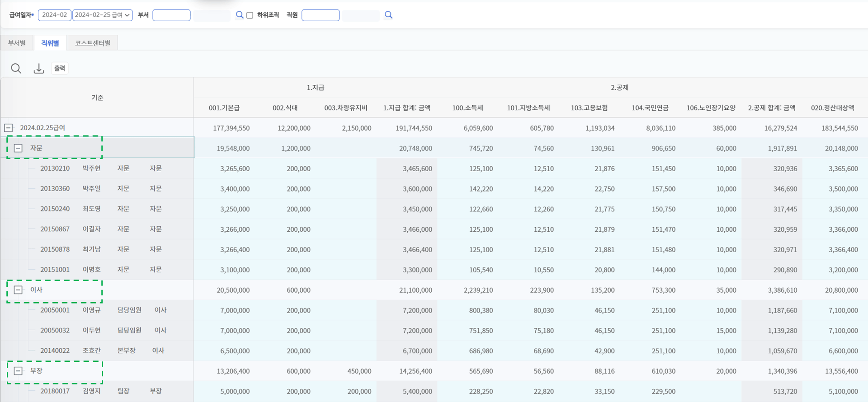Click the 출력 print button
868x402 pixels.
coord(60,68)
